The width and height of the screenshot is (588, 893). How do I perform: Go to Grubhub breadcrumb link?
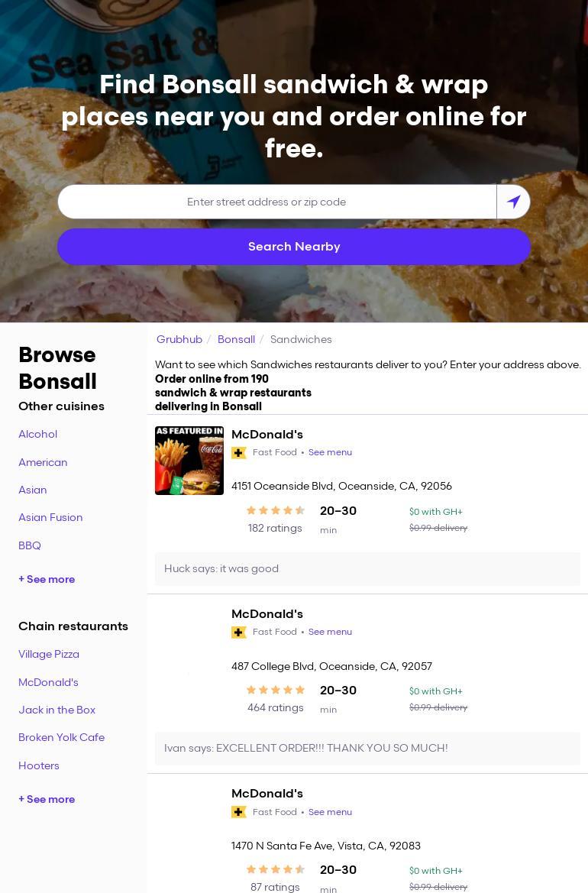coord(179,339)
